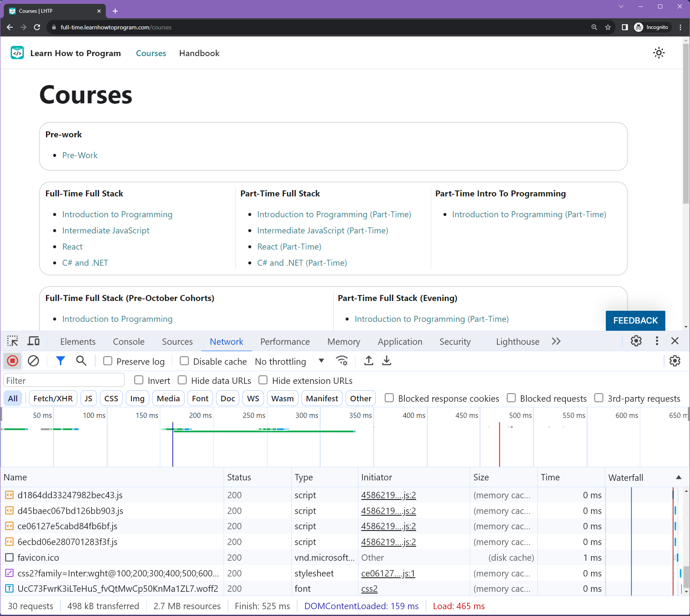Check Blocked requests
This screenshot has height=616, width=690.
[x=511, y=398]
